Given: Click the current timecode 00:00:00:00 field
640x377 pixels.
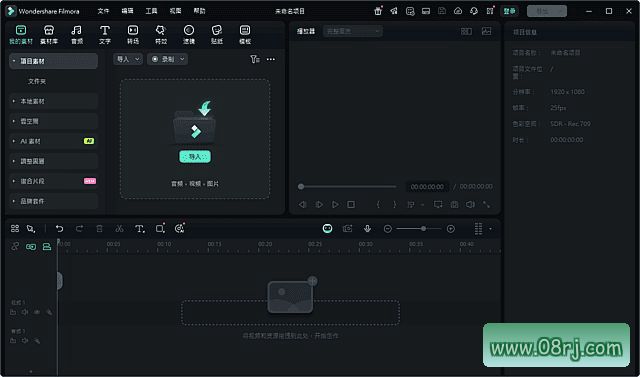Looking at the screenshot, I should 427,186.
